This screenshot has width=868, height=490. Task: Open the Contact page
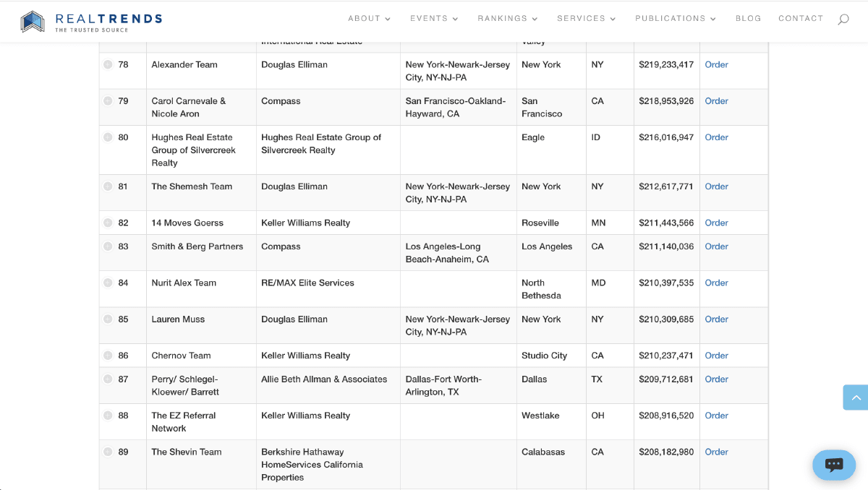click(x=801, y=19)
